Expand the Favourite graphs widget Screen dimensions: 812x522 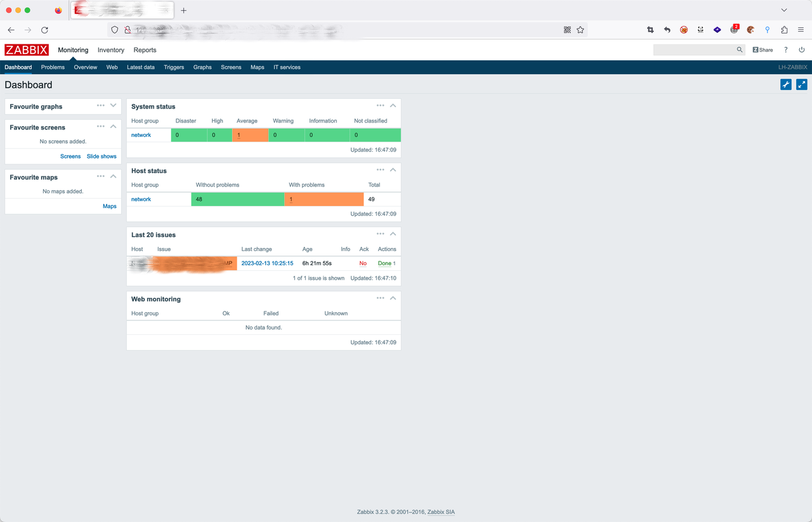point(114,106)
